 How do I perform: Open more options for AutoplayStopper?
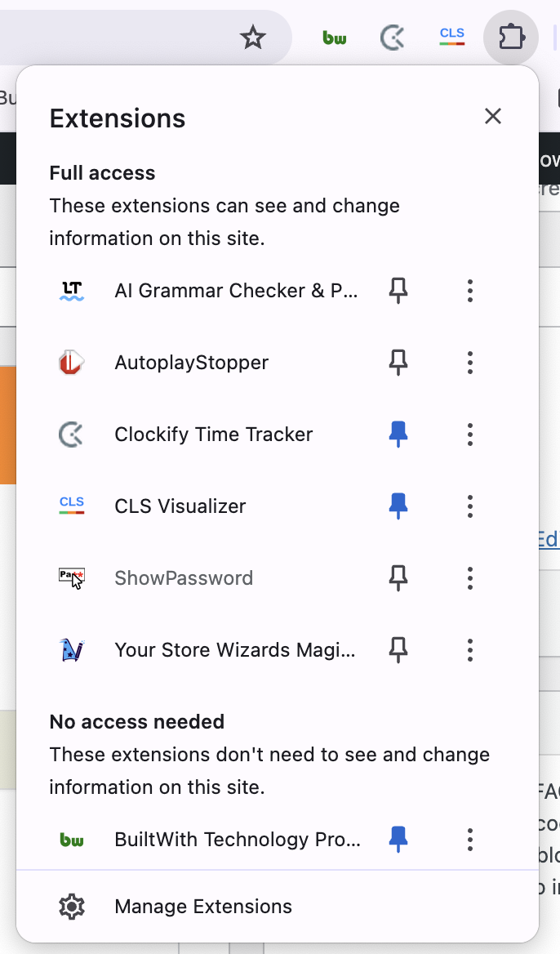coord(469,363)
